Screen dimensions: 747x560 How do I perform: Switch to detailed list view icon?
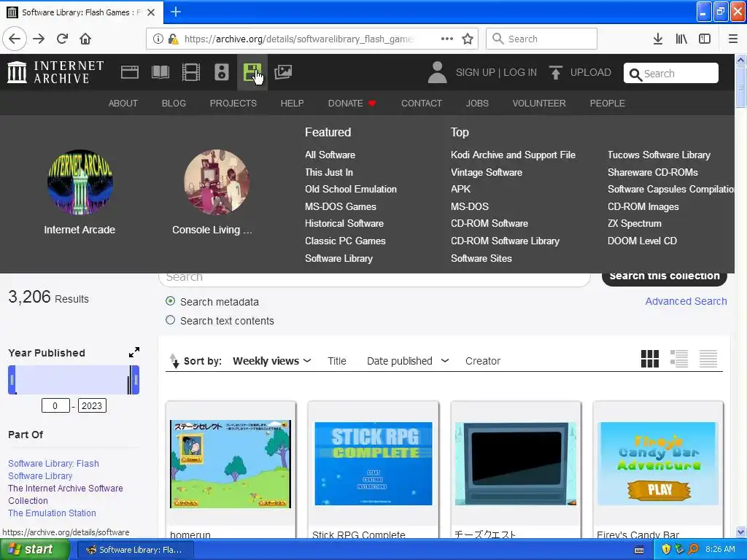point(679,359)
